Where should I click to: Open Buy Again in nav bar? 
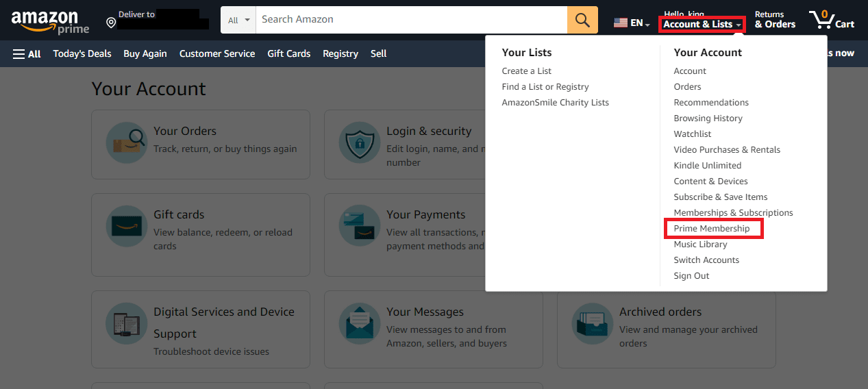pos(145,53)
